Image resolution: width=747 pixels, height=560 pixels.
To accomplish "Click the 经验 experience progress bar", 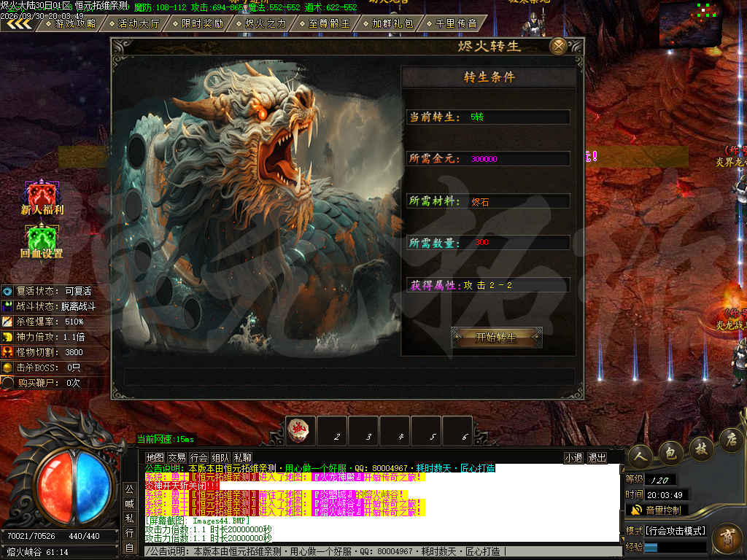I will [676, 547].
